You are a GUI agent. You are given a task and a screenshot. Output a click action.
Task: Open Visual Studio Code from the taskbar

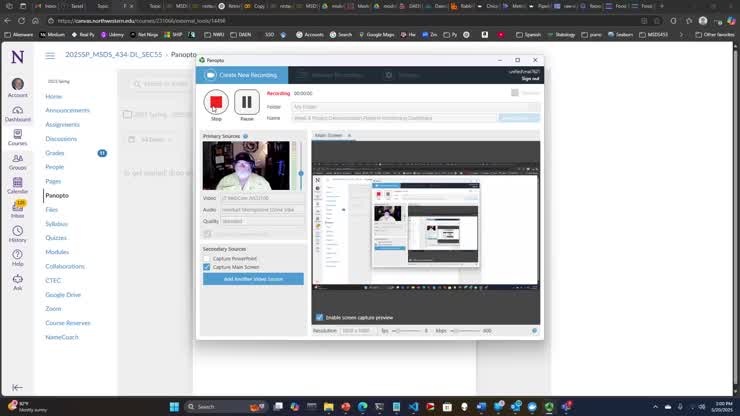[413, 407]
